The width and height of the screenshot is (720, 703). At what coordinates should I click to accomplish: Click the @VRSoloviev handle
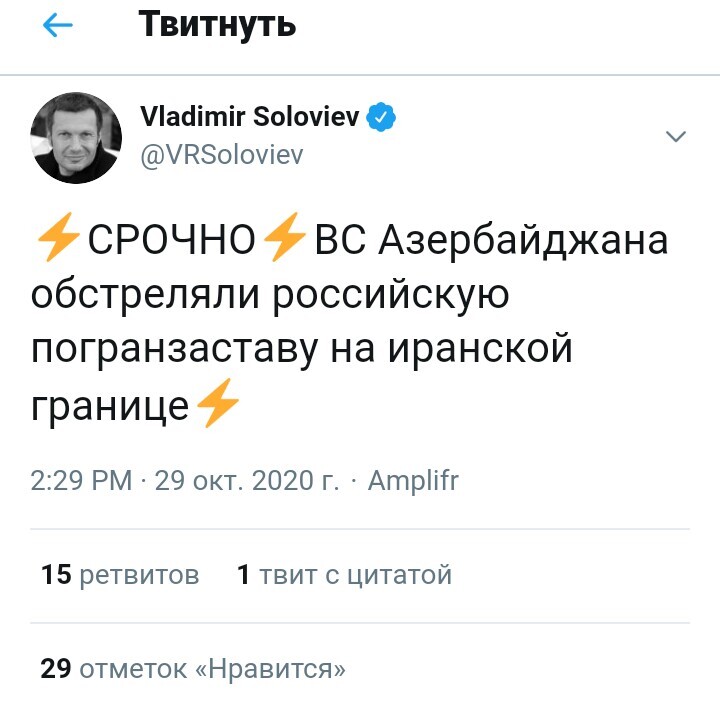[x=221, y=155]
